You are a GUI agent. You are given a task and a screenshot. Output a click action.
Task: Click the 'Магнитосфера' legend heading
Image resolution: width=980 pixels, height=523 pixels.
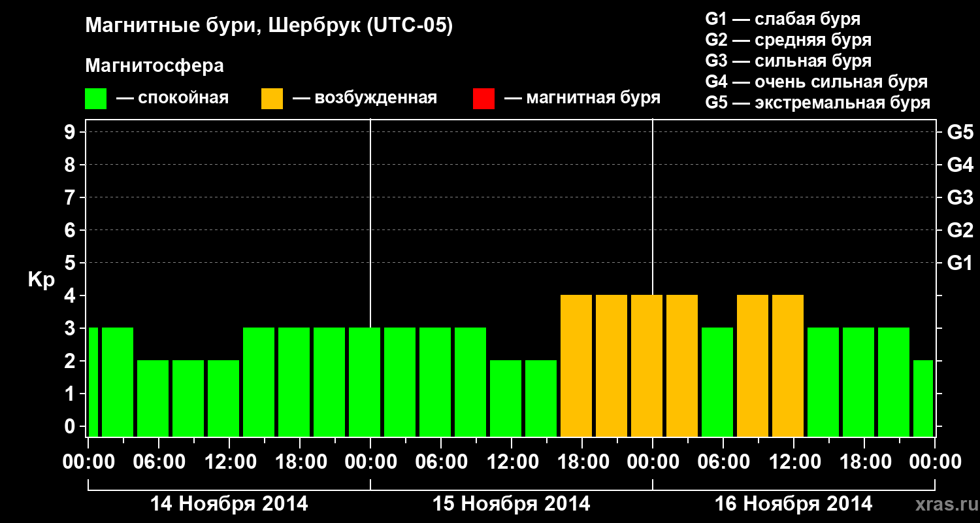[x=154, y=66]
